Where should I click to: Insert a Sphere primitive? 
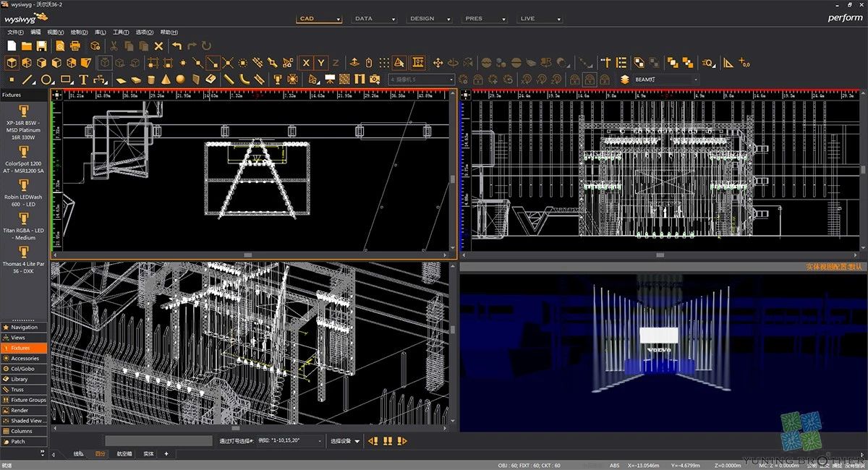click(179, 79)
